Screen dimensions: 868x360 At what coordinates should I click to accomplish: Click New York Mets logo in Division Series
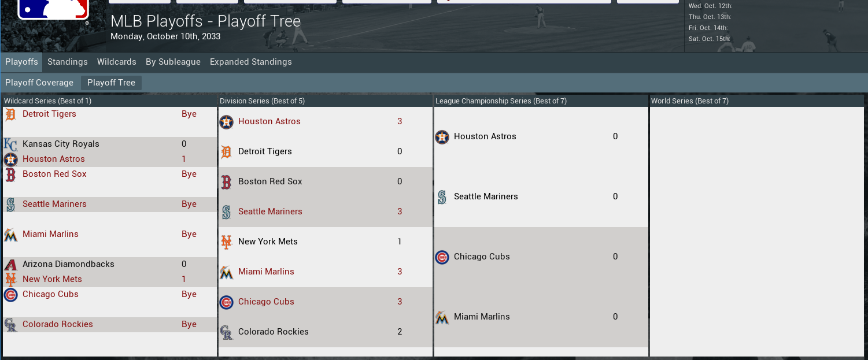click(x=226, y=242)
